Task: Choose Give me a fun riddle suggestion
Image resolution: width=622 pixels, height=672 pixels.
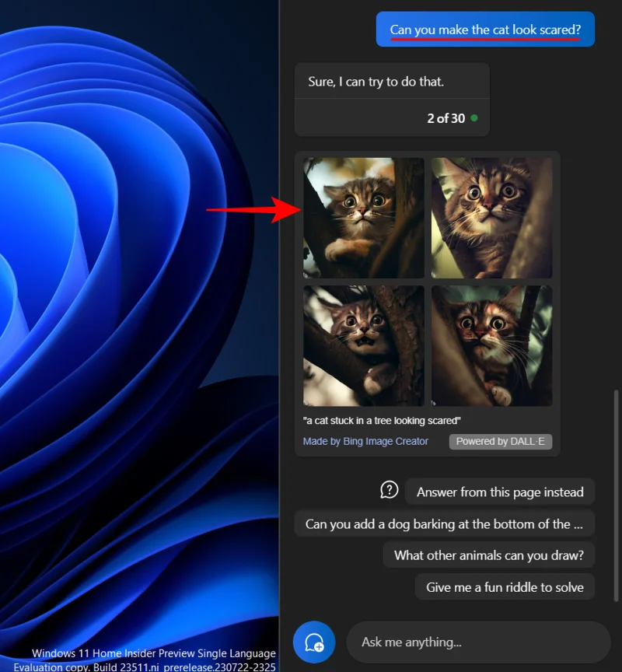Action: pyautogui.click(x=505, y=587)
